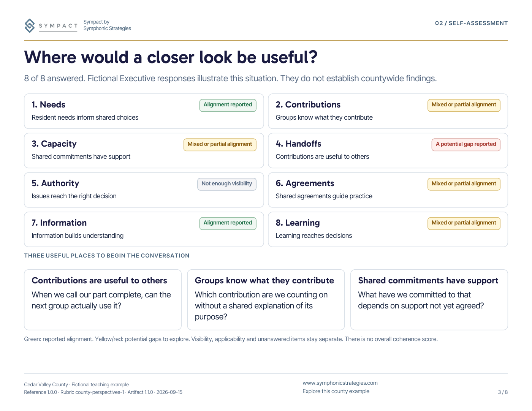
Task: Select the 2. Contributions card
Action: tap(388, 111)
